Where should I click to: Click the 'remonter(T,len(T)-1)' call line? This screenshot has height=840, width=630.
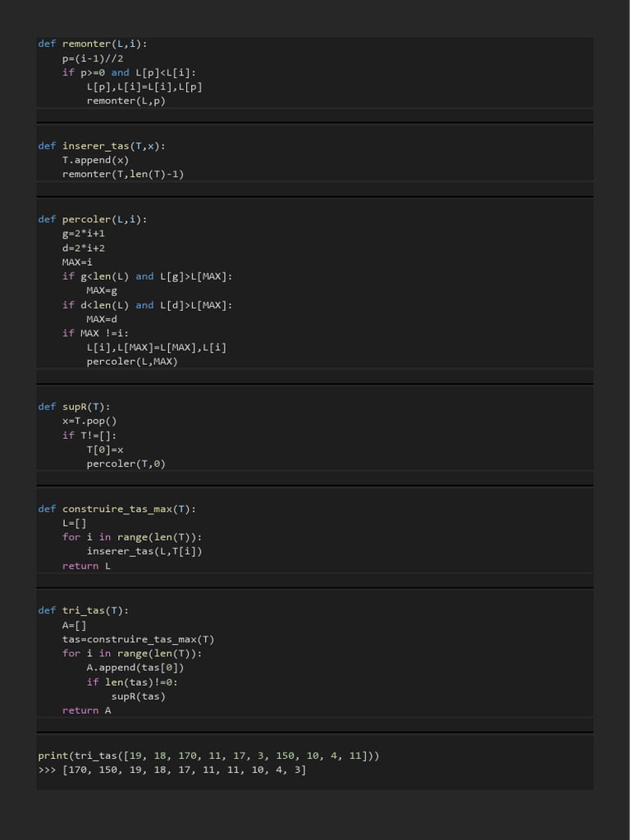123,174
